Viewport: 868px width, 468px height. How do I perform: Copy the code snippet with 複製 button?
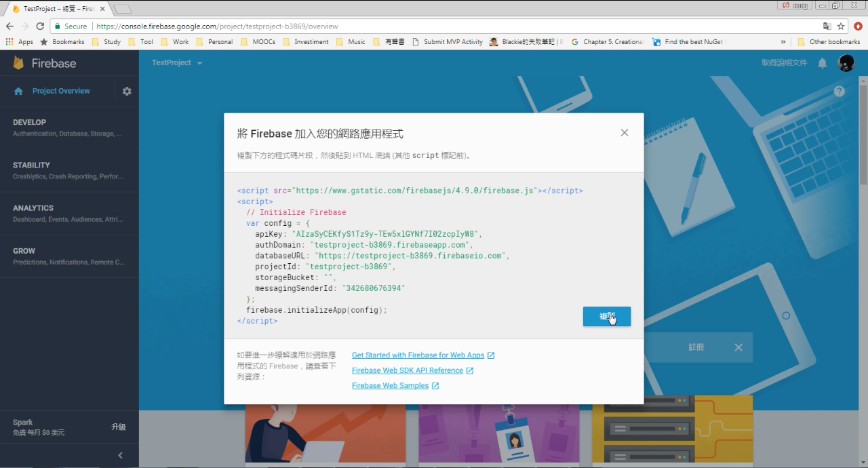(x=607, y=317)
